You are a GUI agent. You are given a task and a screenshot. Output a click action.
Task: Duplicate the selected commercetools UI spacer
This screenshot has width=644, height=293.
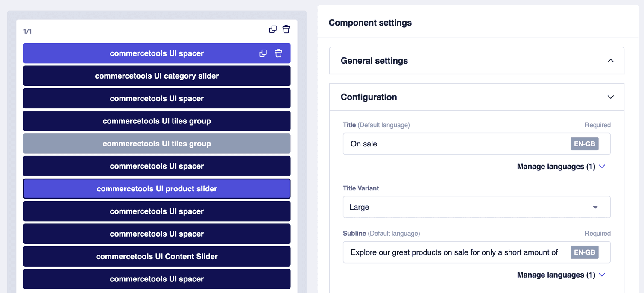coord(263,53)
